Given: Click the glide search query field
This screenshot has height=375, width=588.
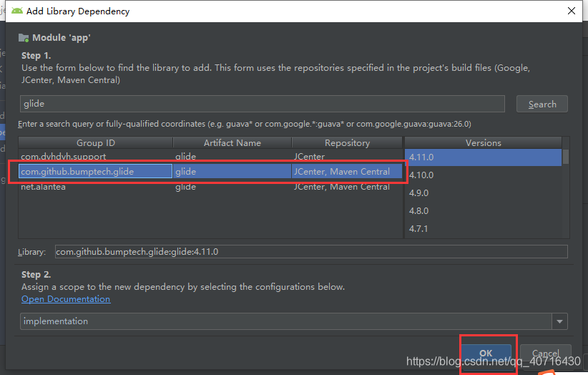Looking at the screenshot, I should point(262,104).
